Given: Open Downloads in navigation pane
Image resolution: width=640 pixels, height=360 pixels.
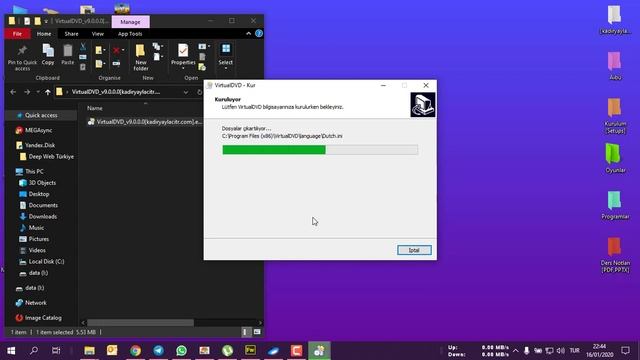Looking at the screenshot, I should [38, 217].
